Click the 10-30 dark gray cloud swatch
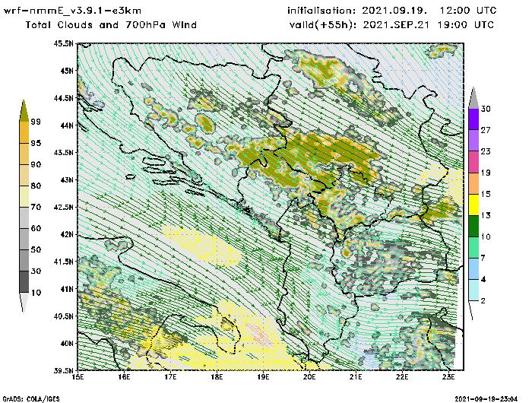This screenshot has width=532, height=403. (x=24, y=282)
